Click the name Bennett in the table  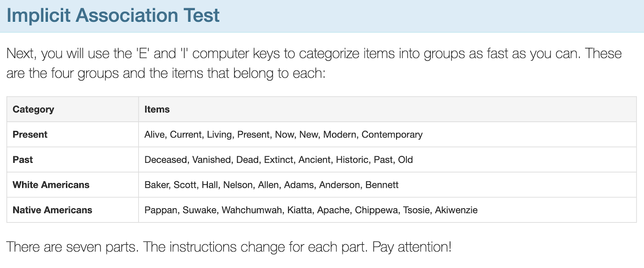(x=382, y=185)
